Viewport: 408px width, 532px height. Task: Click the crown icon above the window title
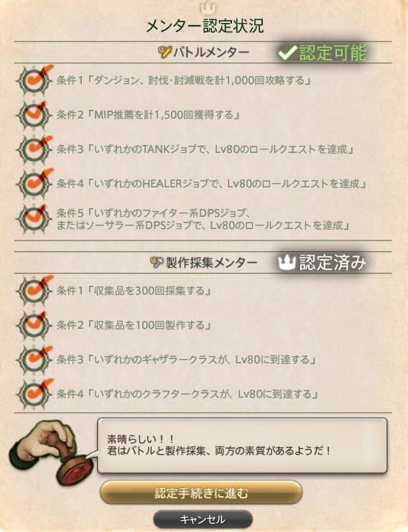click(204, 8)
